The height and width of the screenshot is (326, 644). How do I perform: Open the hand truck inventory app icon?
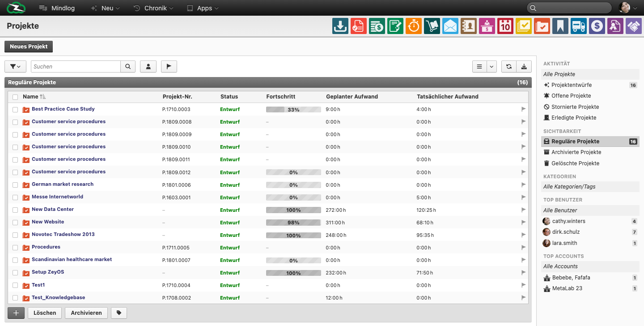tap(432, 26)
